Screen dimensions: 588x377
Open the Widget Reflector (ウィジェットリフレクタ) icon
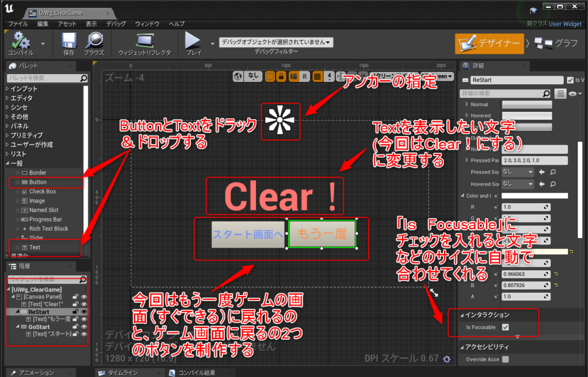[144, 42]
